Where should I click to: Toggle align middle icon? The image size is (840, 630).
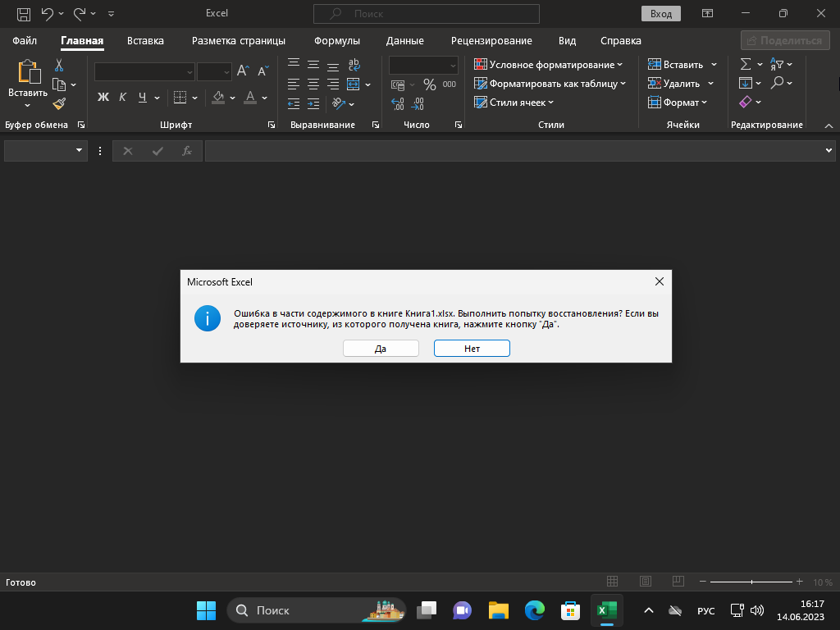coord(313,64)
